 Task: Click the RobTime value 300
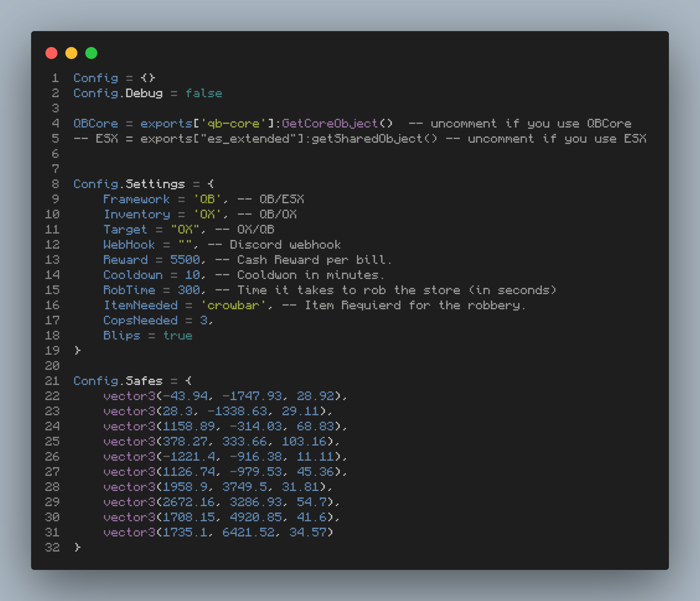tap(189, 290)
